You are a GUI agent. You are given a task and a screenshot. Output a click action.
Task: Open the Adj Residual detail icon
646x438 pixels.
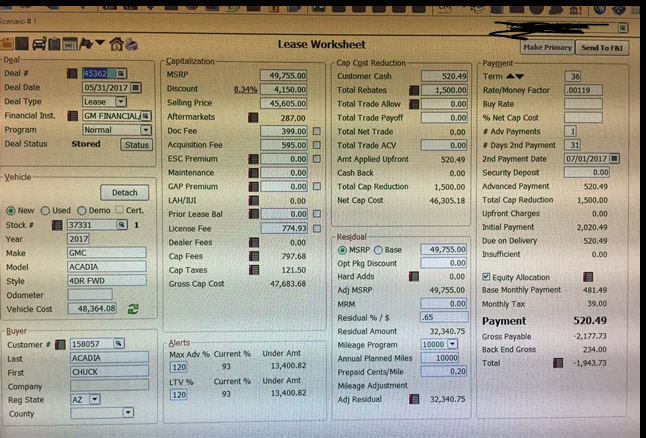coord(414,399)
